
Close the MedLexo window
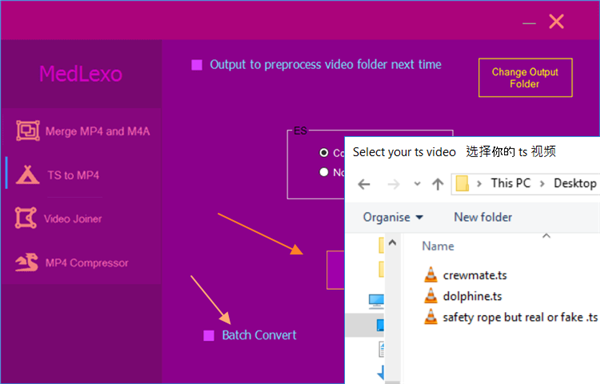pyautogui.click(x=556, y=21)
